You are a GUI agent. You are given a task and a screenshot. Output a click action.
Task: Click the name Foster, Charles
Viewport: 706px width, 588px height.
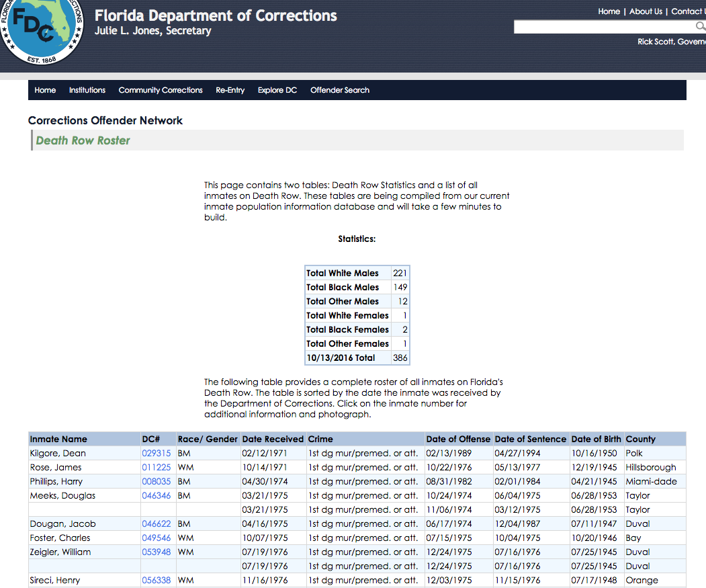point(60,538)
